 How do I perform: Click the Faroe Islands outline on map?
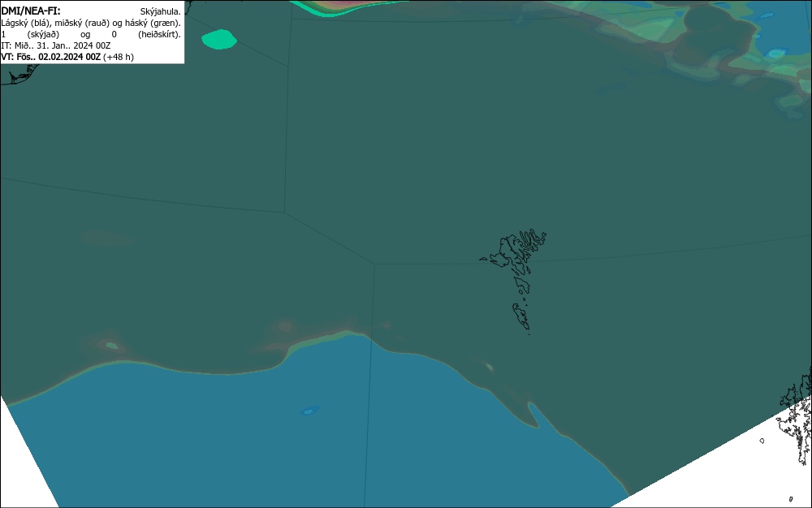pos(514,282)
